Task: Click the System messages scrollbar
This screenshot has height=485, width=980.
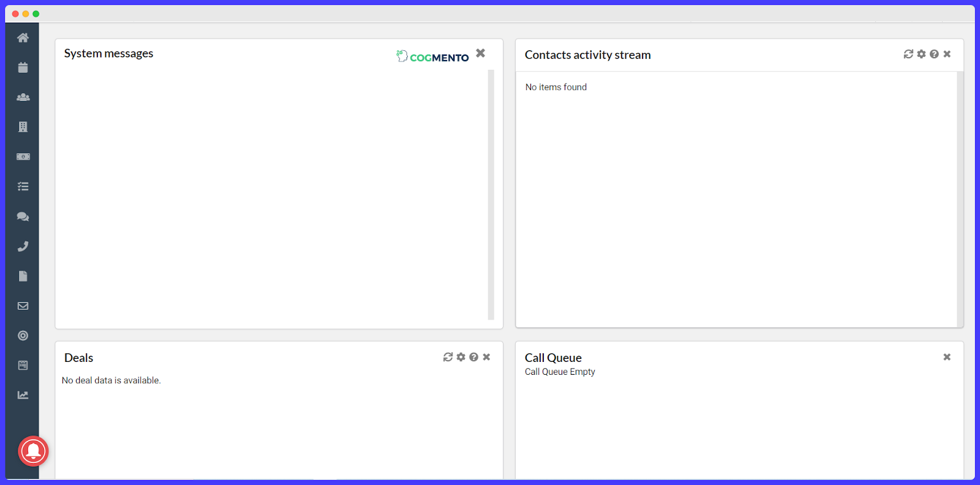Action: click(x=491, y=195)
